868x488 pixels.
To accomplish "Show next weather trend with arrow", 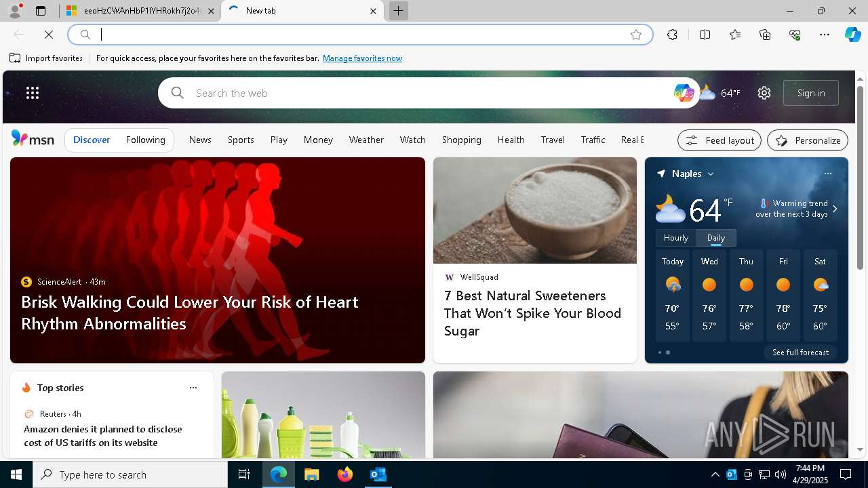I will coord(835,209).
